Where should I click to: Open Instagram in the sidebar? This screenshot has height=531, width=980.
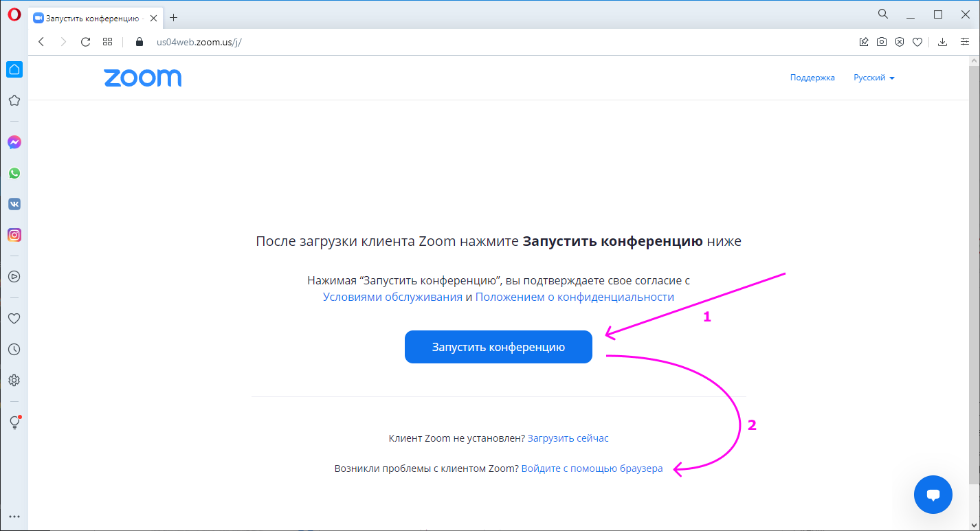pyautogui.click(x=14, y=235)
